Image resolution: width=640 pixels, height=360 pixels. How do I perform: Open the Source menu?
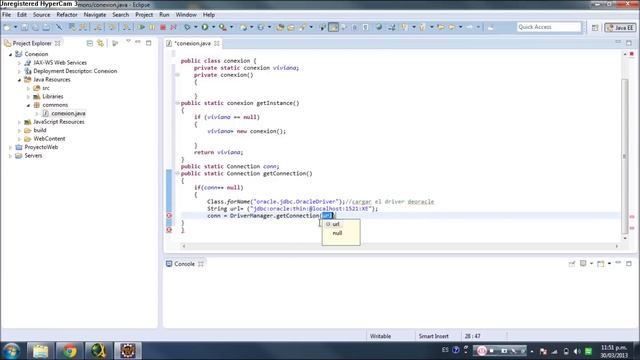[x=42, y=15]
